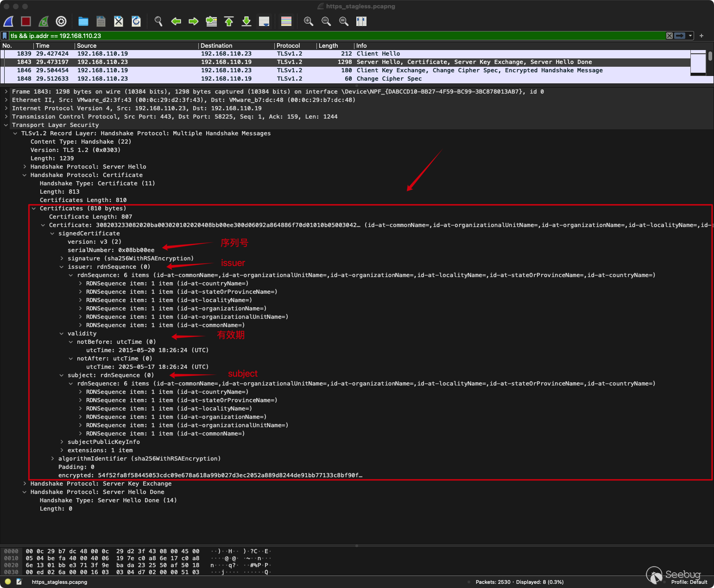Start capturing packets with shark fin icon
Viewport: 714px width, 588px height.
8,21
